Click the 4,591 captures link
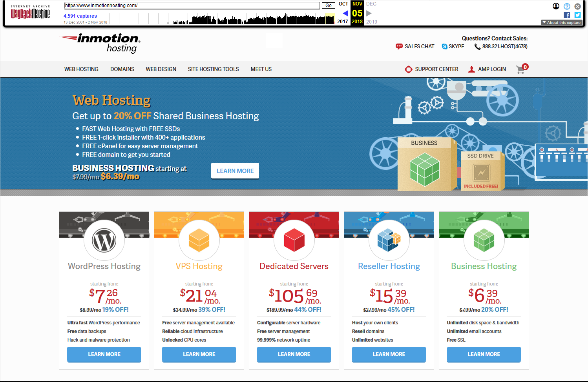This screenshot has height=382, width=588. click(x=80, y=16)
